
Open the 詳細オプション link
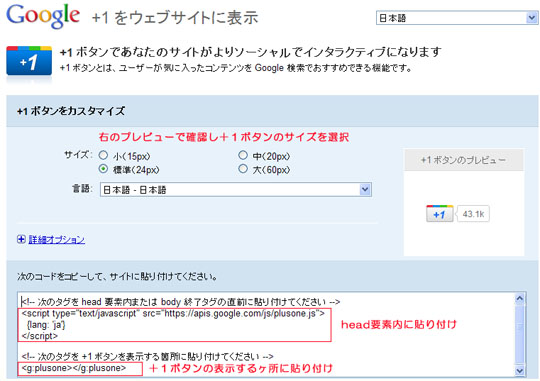(x=56, y=239)
